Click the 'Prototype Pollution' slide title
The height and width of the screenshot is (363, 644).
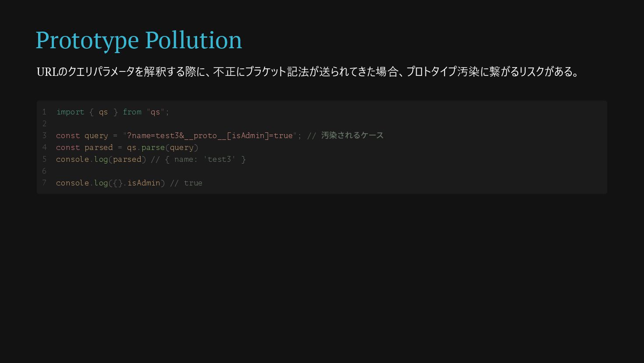[138, 40]
